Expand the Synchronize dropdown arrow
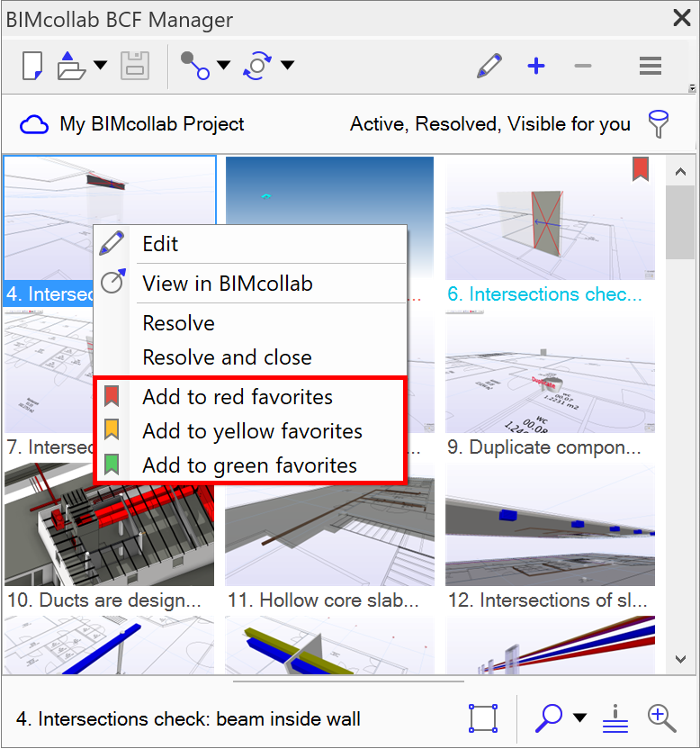The image size is (700, 749). (287, 65)
